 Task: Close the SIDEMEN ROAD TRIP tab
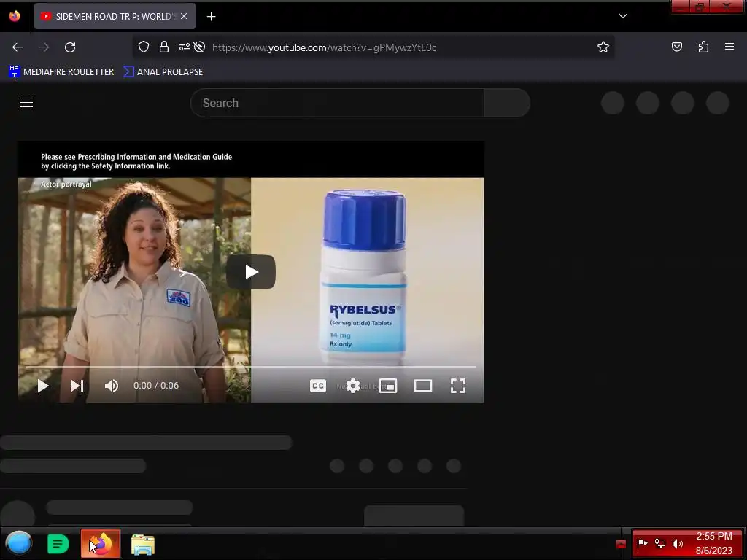tap(184, 16)
